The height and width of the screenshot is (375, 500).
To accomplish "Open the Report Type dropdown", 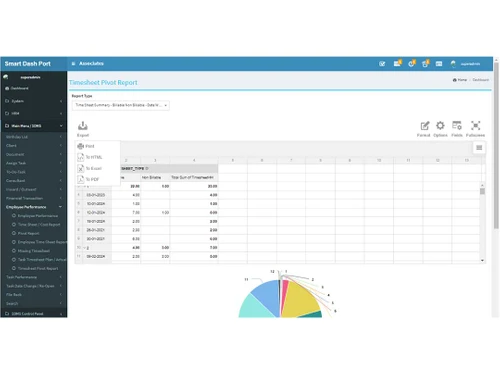I will [121, 105].
